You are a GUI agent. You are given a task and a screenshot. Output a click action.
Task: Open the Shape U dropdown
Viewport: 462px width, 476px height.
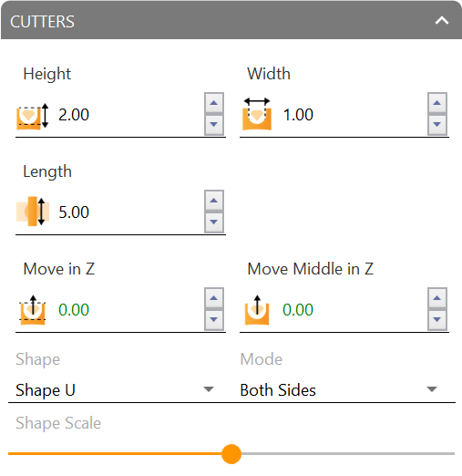pyautogui.click(x=115, y=389)
